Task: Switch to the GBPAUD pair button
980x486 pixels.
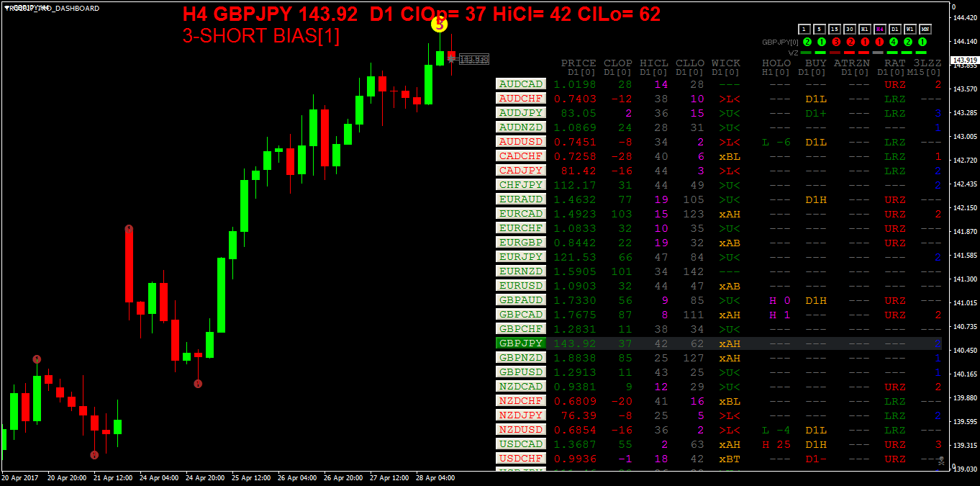Action: 521,300
